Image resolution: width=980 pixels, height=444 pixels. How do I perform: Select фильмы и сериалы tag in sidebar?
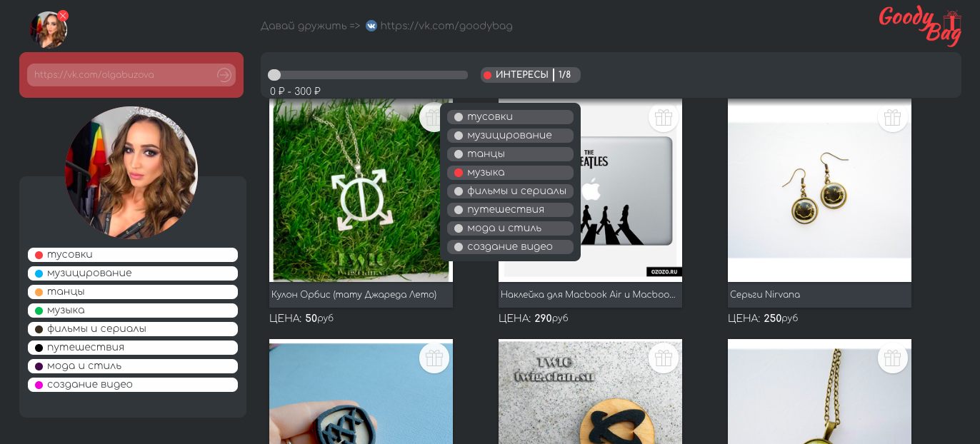(133, 329)
